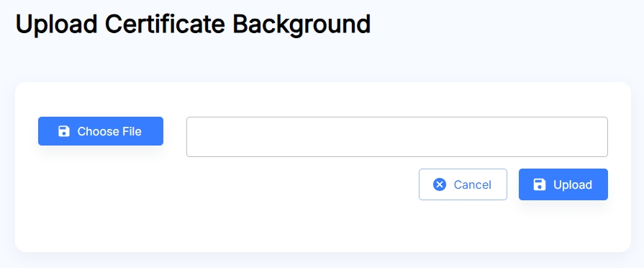
Task: Focus the empty file name field
Action: 397,137
